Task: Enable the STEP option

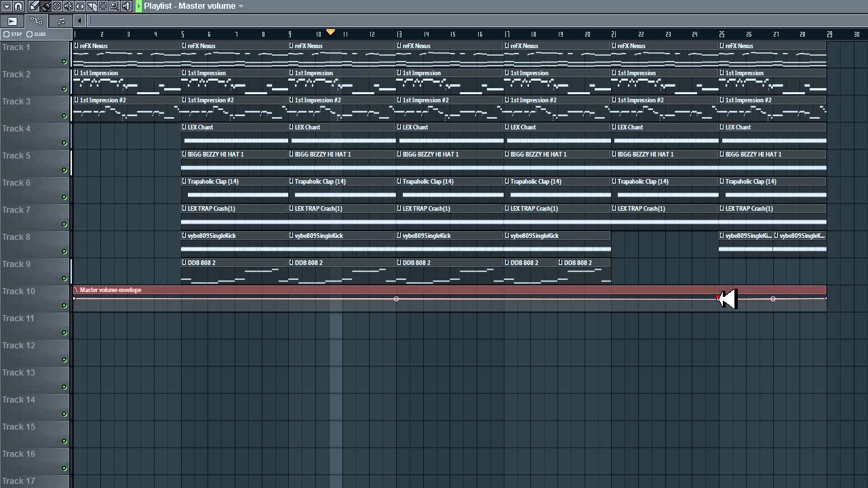Action: [13, 34]
